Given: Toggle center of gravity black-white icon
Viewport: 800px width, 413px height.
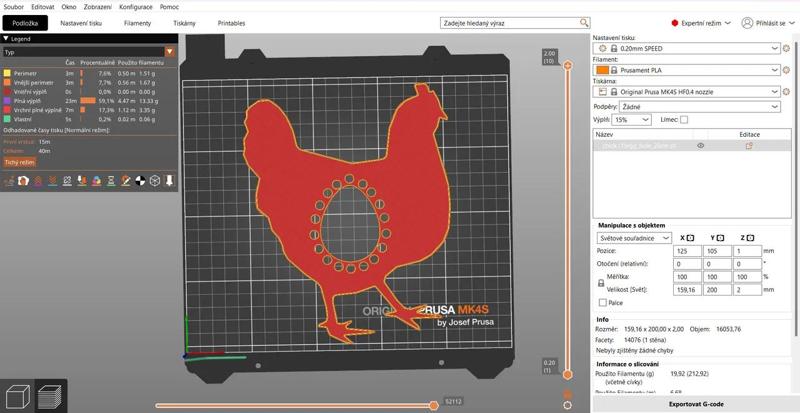Looking at the screenshot, I should 140,181.
